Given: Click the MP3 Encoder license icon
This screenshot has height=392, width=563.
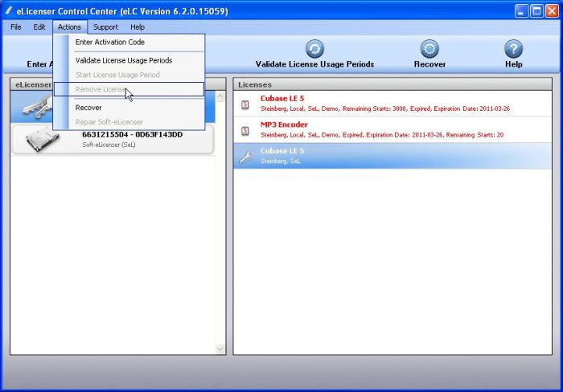Looking at the screenshot, I should [x=245, y=131].
